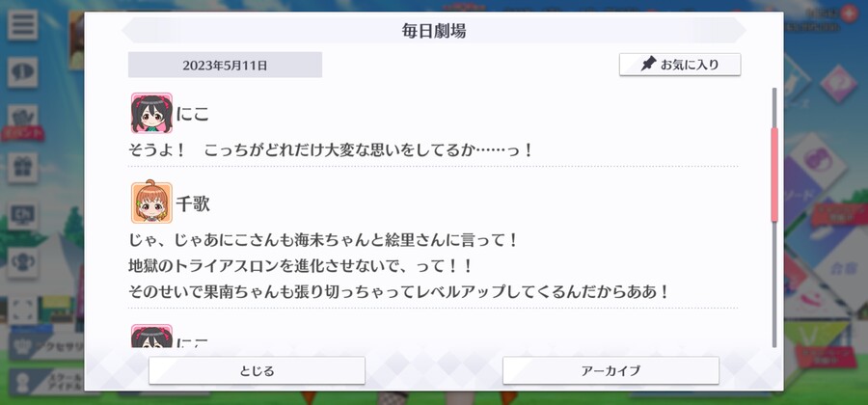Select the 2023年5月11日 date label
868x405 pixels.
225,66
